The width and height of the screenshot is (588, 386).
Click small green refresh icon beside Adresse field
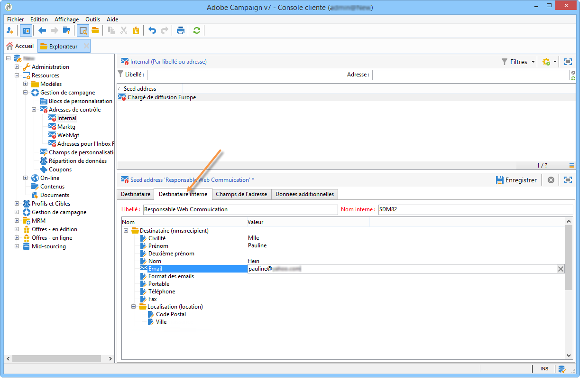tap(573, 78)
